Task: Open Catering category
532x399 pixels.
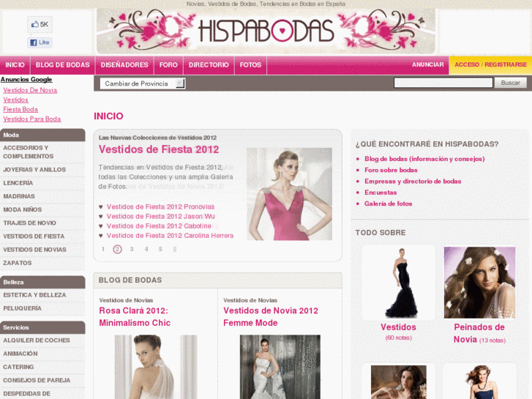Action: [x=42, y=367]
